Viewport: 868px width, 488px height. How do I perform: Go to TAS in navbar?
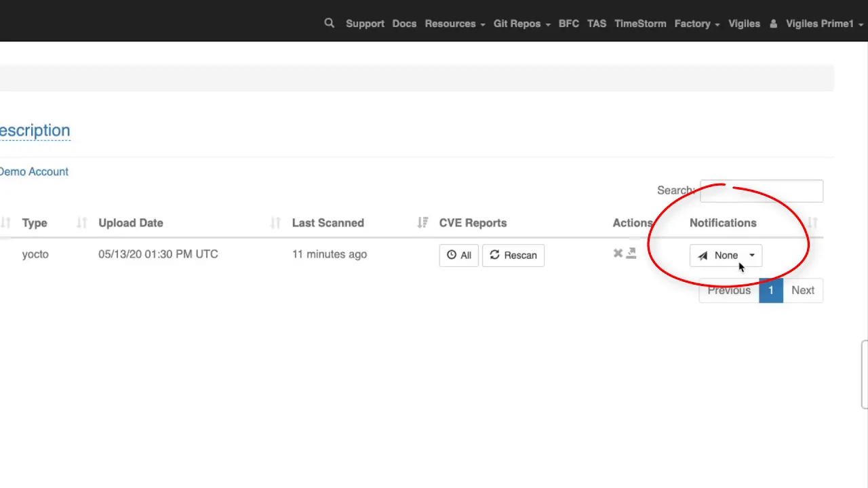coord(597,24)
